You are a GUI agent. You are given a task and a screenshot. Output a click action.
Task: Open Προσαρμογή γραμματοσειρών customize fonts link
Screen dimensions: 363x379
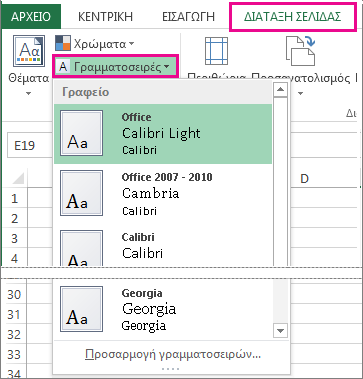tap(173, 354)
